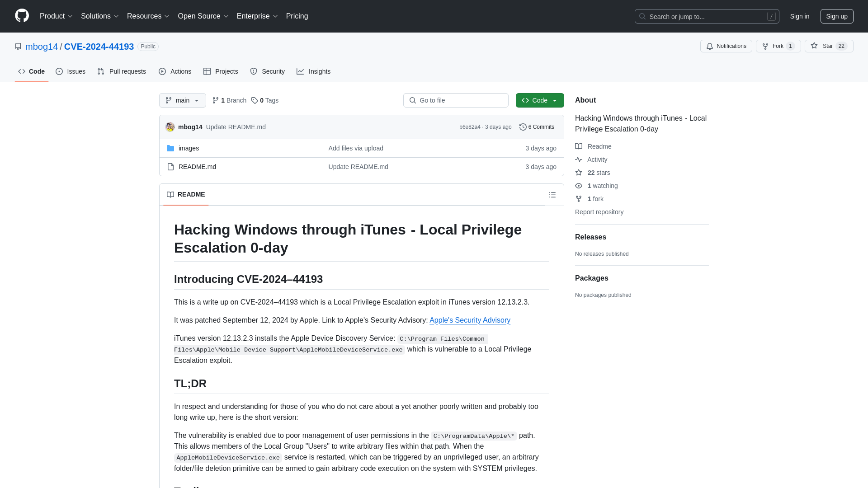Select the Security tab

(x=267, y=71)
